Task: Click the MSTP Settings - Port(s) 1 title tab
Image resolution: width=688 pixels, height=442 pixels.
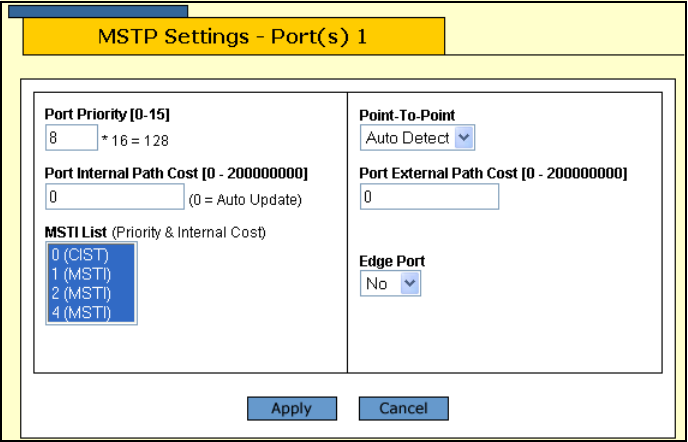Action: click(233, 37)
